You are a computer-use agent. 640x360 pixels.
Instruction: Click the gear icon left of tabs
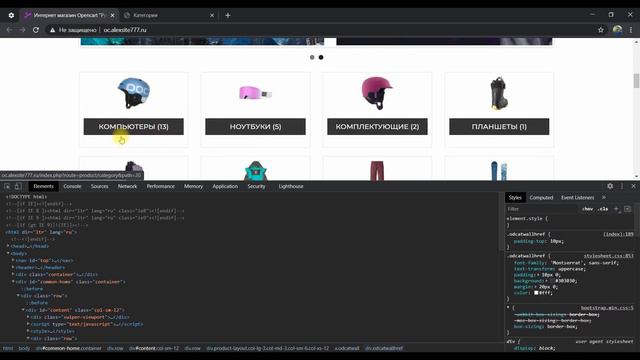coord(11,15)
